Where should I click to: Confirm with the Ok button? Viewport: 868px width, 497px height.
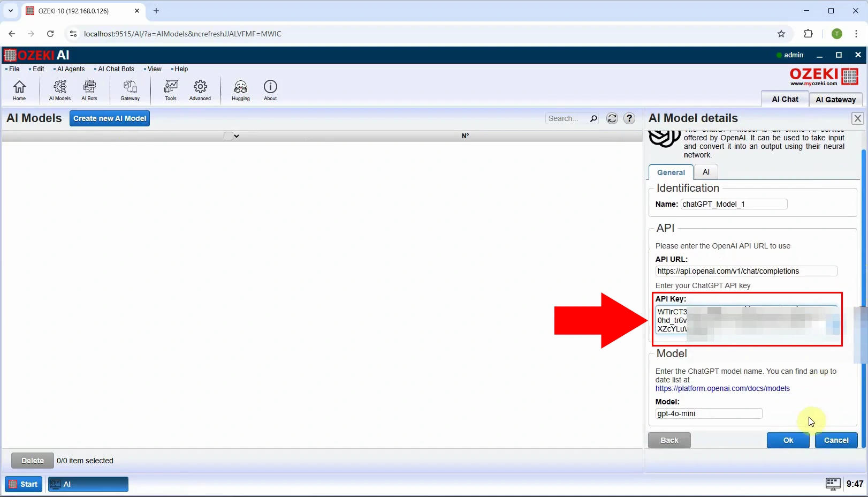click(x=788, y=440)
